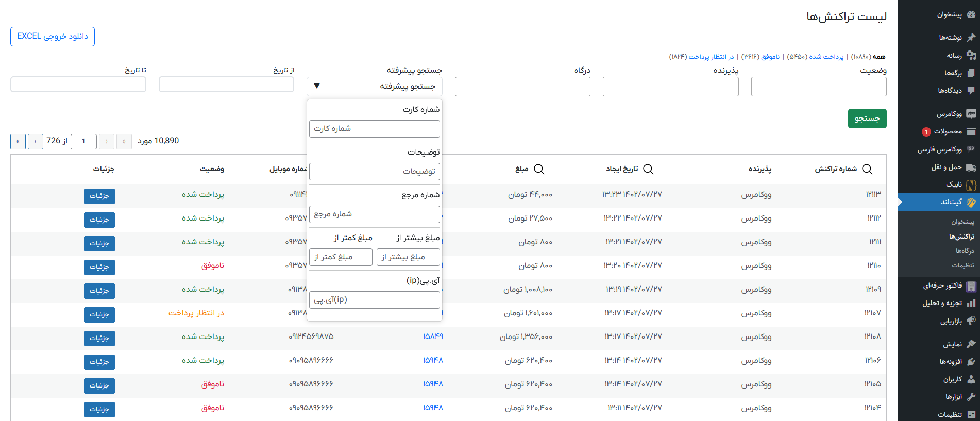Click mobile number ۰۹۱۲۴۵۶۹۸۷۵
Screen dimensions: 980x421
click(x=311, y=336)
